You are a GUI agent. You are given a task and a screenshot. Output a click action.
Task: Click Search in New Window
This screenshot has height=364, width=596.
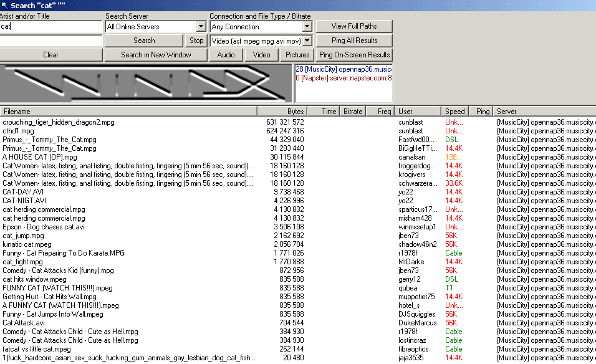tap(156, 55)
